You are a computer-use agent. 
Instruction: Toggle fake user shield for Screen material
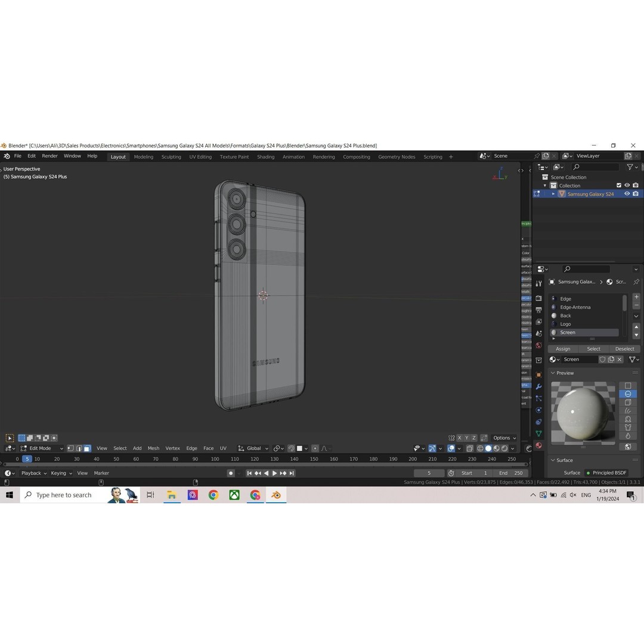click(x=602, y=360)
